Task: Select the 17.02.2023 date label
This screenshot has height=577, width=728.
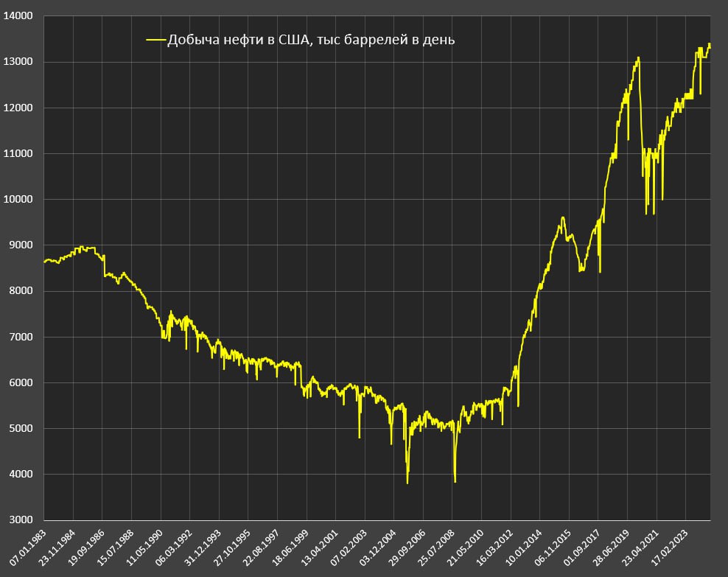Action: 670,548
